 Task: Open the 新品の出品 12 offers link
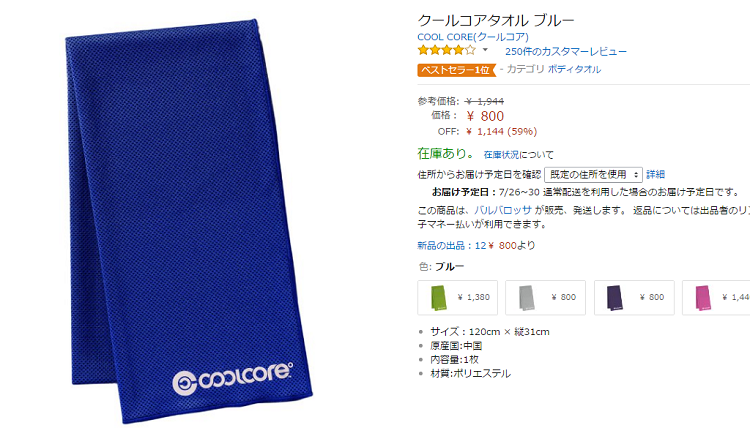tap(451, 245)
